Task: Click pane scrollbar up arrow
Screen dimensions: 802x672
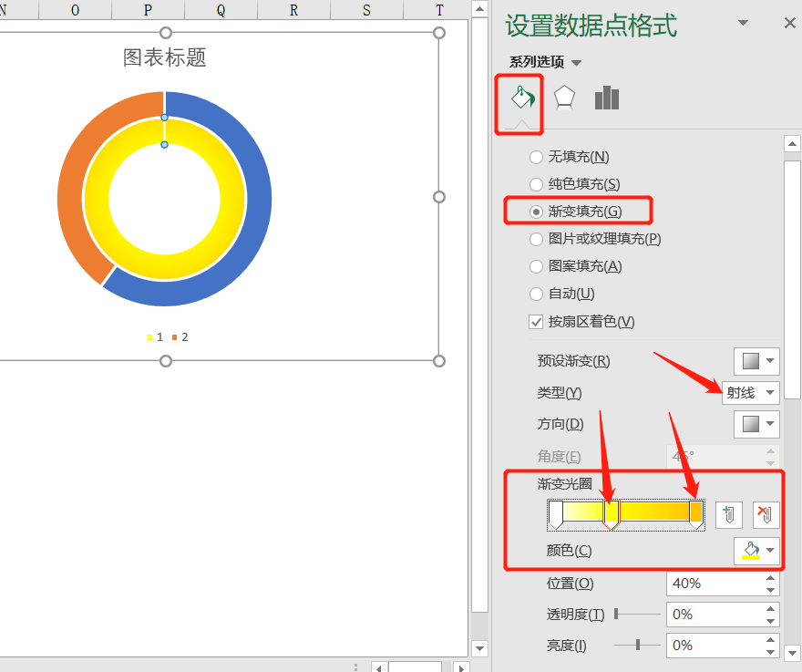Action: point(792,144)
